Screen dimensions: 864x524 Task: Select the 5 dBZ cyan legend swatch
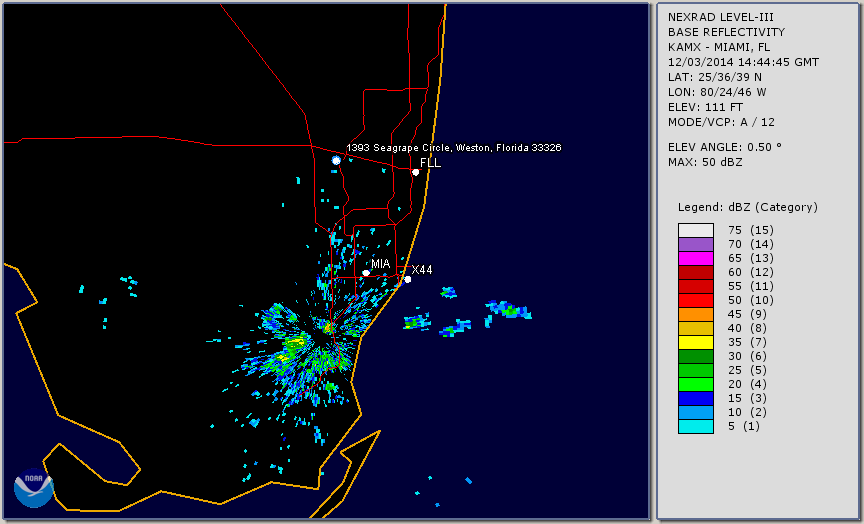[x=695, y=427]
